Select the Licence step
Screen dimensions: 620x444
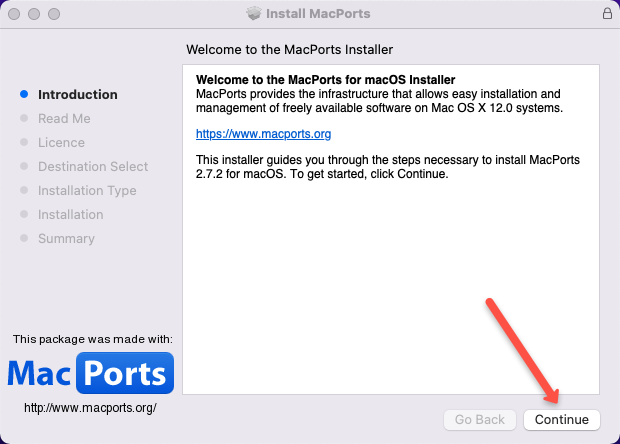(61, 143)
